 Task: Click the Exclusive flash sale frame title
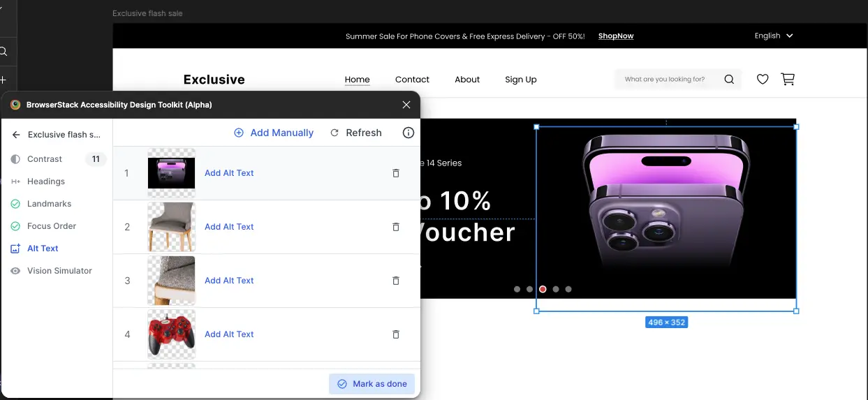coord(147,13)
